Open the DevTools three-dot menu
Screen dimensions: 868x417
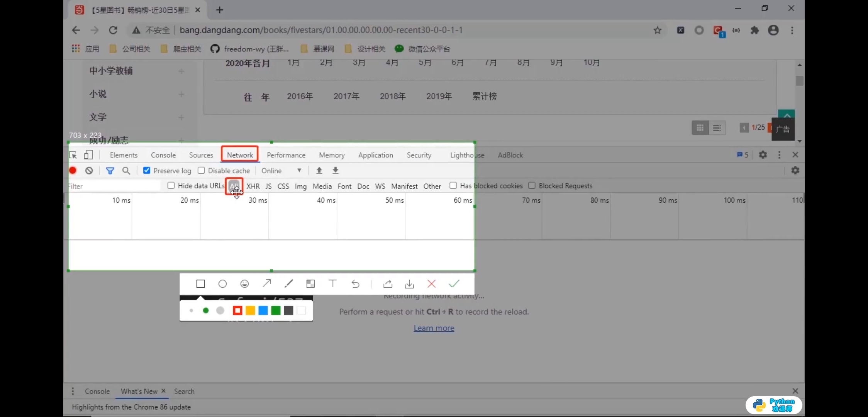pos(779,155)
